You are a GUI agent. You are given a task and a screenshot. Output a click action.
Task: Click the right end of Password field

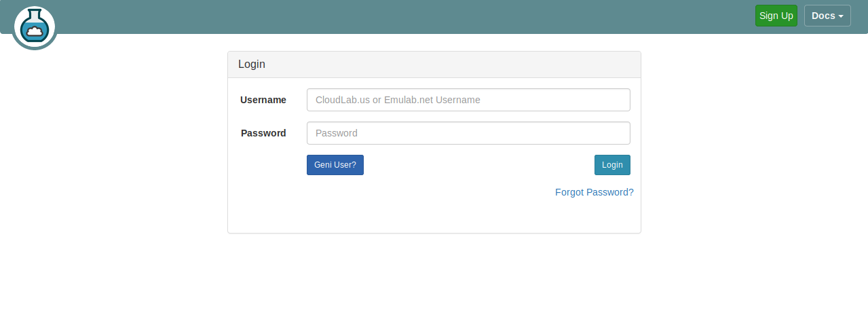(x=621, y=133)
